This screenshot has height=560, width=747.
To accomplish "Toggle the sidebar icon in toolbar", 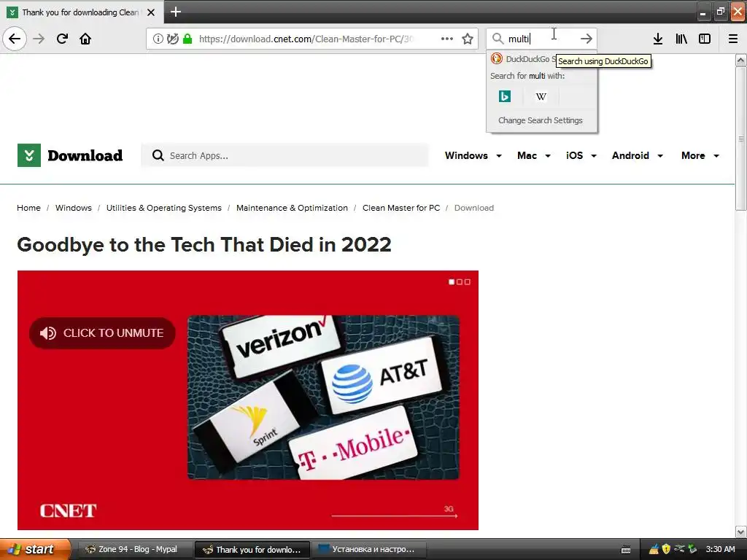I will (705, 39).
